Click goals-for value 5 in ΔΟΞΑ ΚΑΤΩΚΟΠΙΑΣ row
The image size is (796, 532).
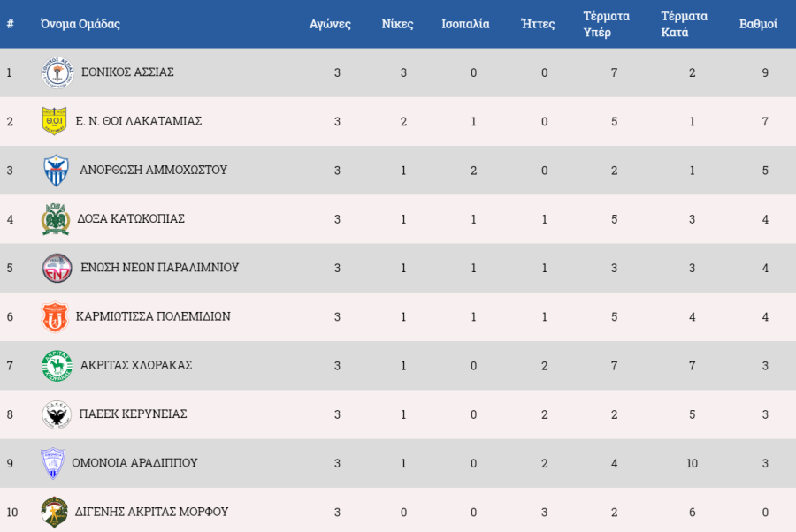[615, 219]
